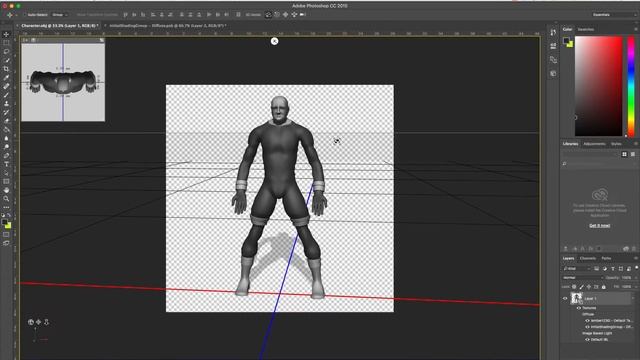The height and width of the screenshot is (360, 640).
Task: Select the Roll 3D Object mode icon
Action: [x=277, y=15]
